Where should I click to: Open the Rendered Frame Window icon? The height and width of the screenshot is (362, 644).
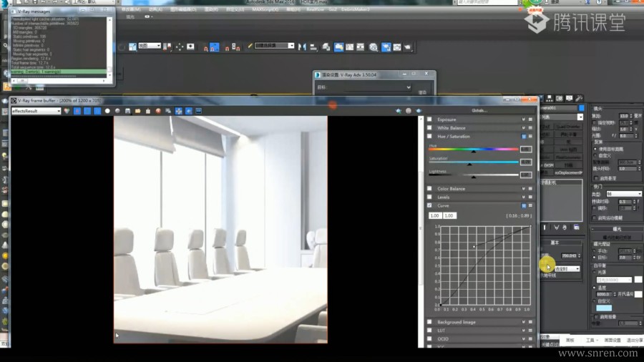[x=397, y=47]
